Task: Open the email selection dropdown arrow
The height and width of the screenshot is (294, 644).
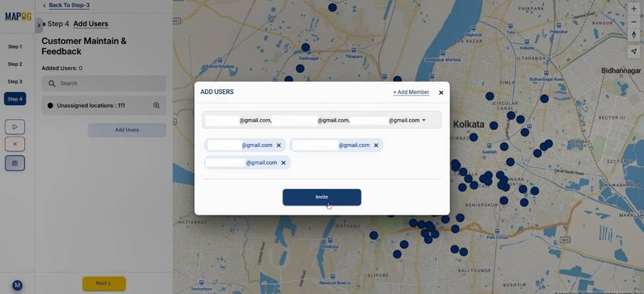Action: click(x=424, y=120)
